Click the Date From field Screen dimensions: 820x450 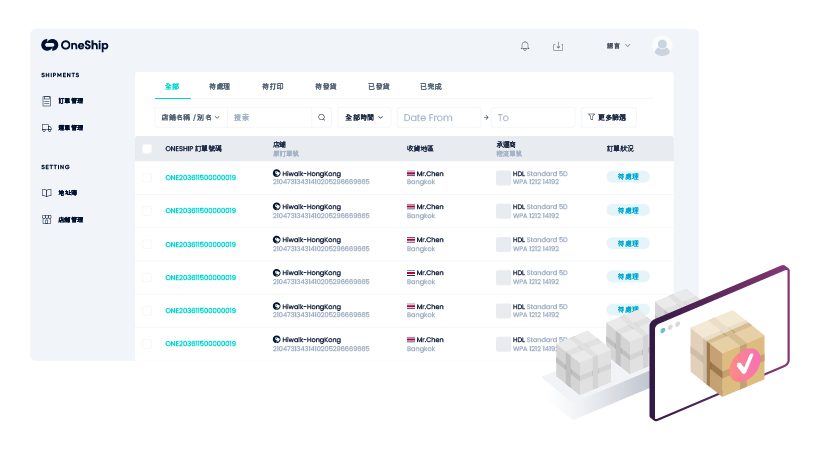click(x=439, y=118)
